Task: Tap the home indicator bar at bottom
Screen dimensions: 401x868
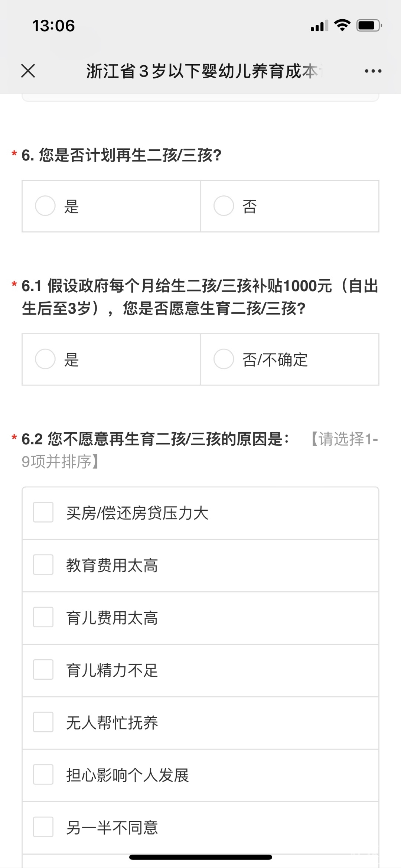Action: (200, 857)
